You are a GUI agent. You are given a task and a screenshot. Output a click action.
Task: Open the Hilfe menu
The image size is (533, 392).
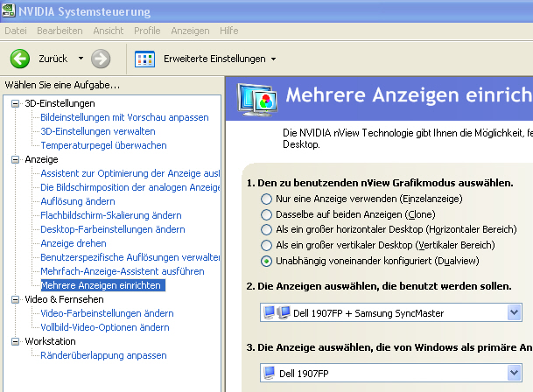[x=229, y=31]
